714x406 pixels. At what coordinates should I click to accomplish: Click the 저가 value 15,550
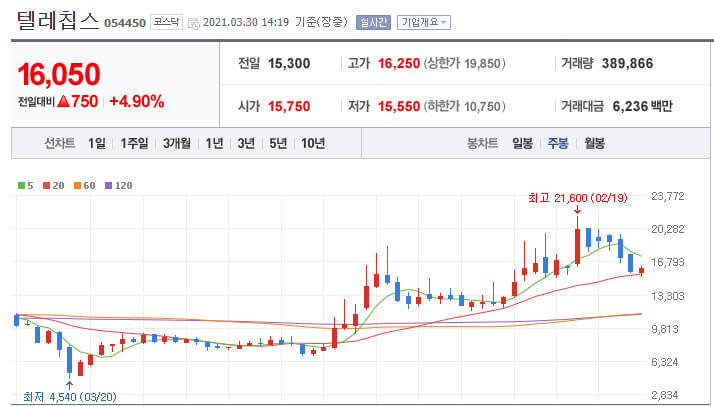(x=399, y=107)
